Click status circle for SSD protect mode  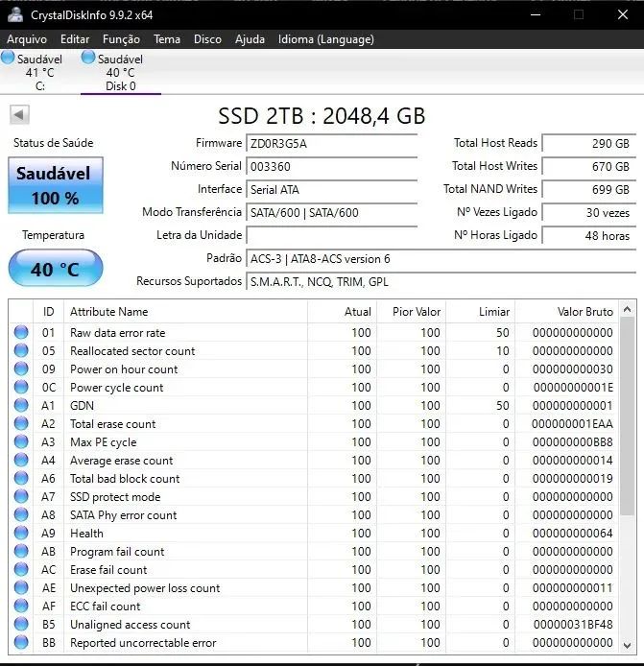(21, 496)
